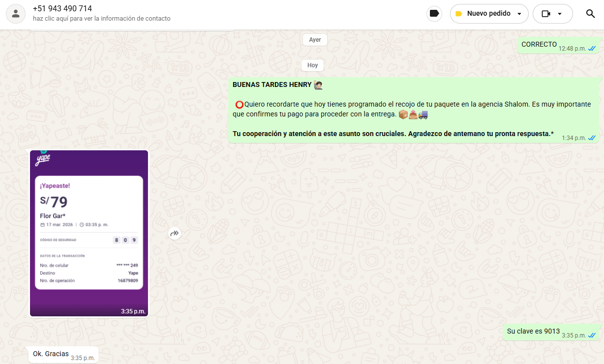The height and width of the screenshot is (364, 604).
Task: Expand the Nuevo pedido dropdown arrow
Action: point(519,14)
